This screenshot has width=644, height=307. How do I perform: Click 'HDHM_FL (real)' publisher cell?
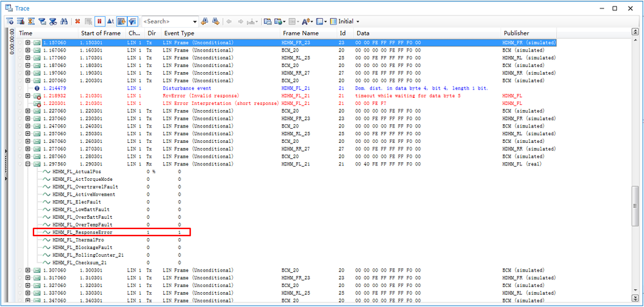522,164
